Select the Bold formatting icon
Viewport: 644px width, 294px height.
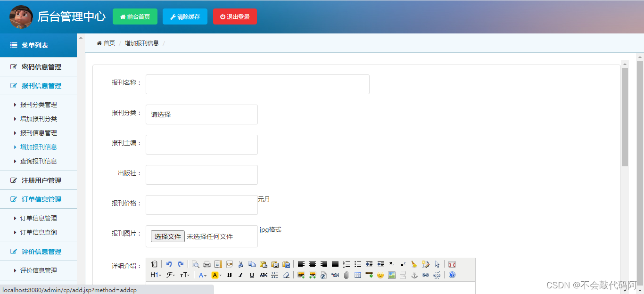pyautogui.click(x=230, y=275)
